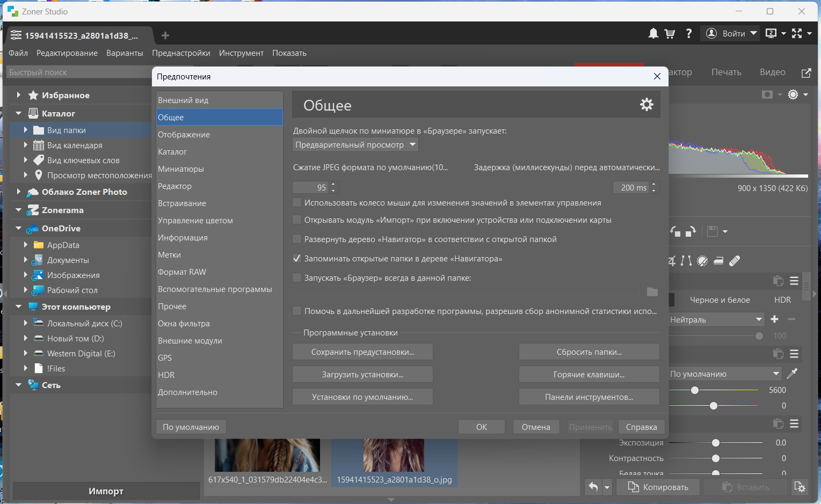
Task: Click the Горячие клавиши button
Action: (588, 375)
